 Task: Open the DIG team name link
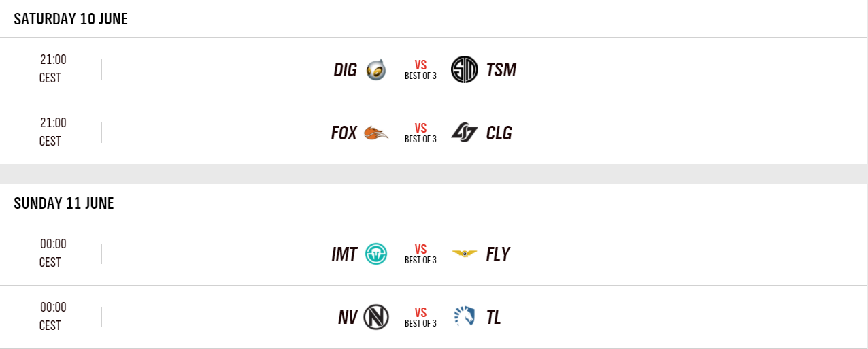point(345,69)
